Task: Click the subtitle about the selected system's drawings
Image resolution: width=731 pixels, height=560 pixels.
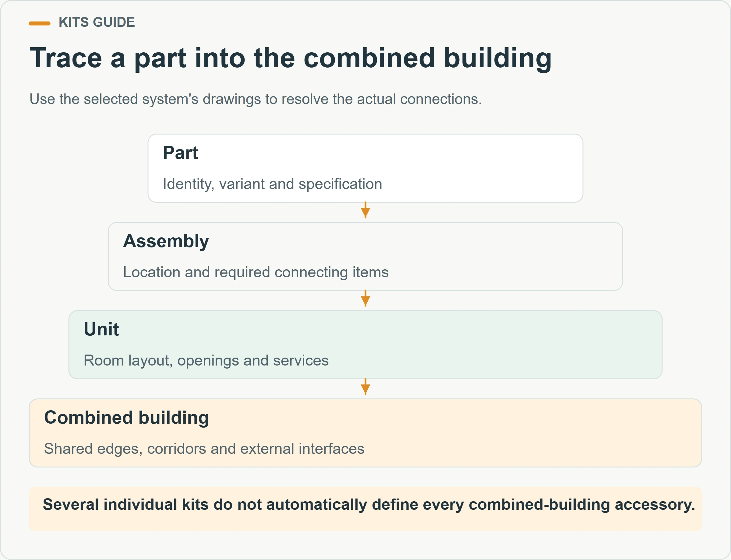Action: pos(256,99)
